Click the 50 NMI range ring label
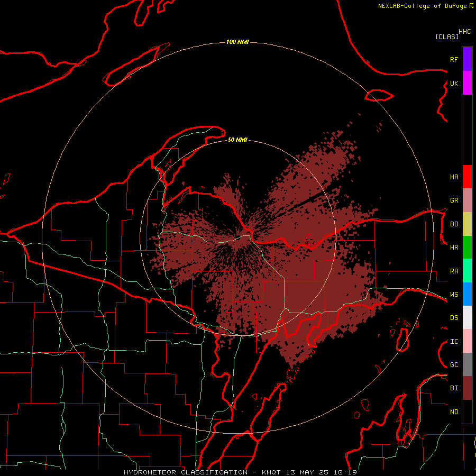Viewport: 476px width, 476px height. pos(237,140)
